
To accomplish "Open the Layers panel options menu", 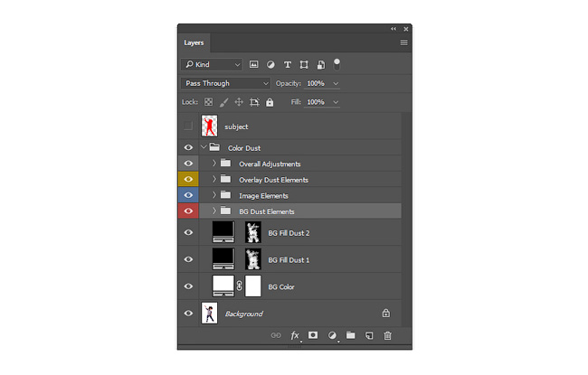I will (x=403, y=42).
